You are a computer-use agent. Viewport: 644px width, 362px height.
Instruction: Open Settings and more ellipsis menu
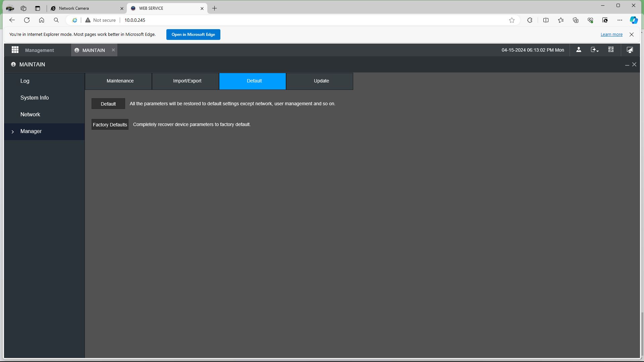(620, 20)
